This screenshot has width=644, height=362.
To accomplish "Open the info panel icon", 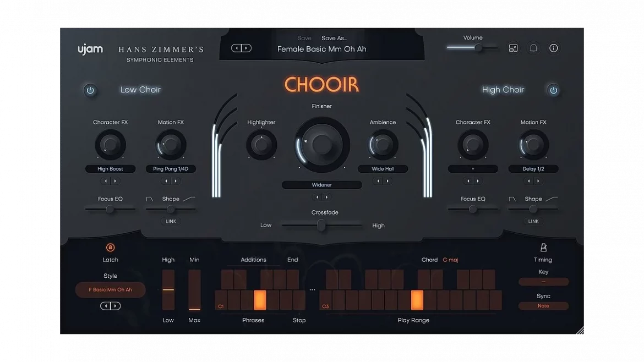I will [553, 48].
